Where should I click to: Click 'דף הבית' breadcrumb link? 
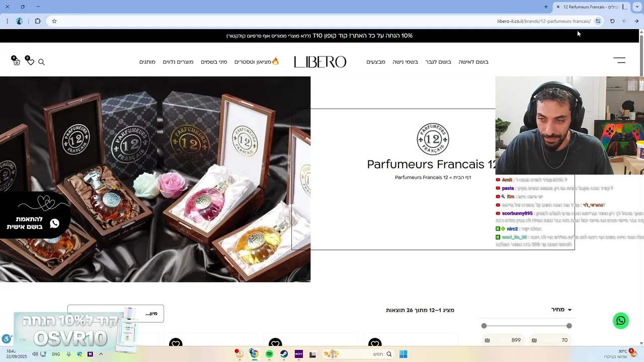[x=461, y=177]
